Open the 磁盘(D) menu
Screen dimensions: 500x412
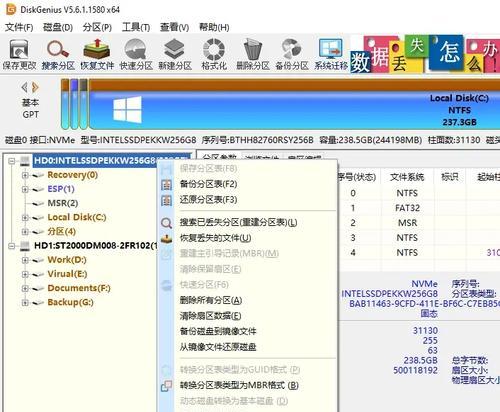click(x=58, y=27)
